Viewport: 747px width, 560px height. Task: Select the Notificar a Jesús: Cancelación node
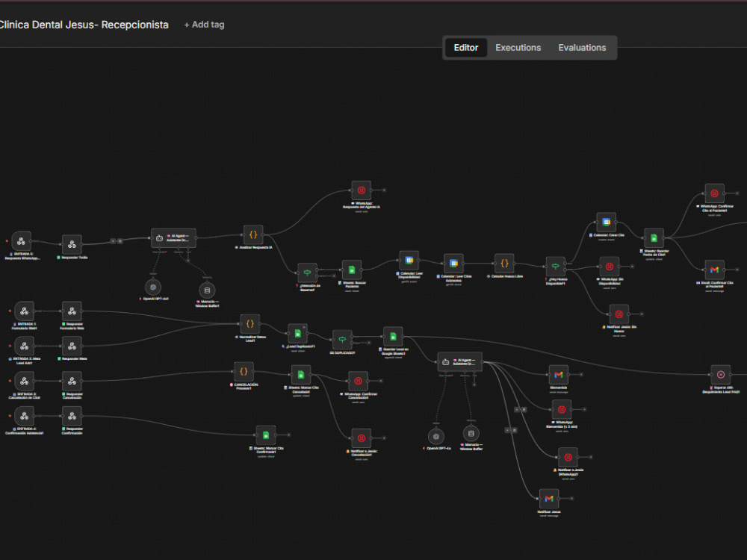[x=361, y=438]
